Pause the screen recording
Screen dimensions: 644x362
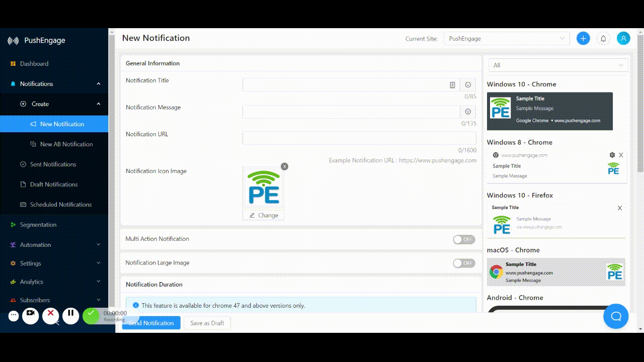(71, 316)
